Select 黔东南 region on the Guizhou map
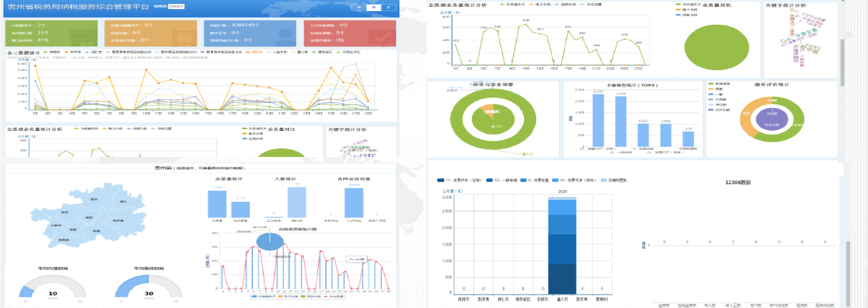 [118, 220]
